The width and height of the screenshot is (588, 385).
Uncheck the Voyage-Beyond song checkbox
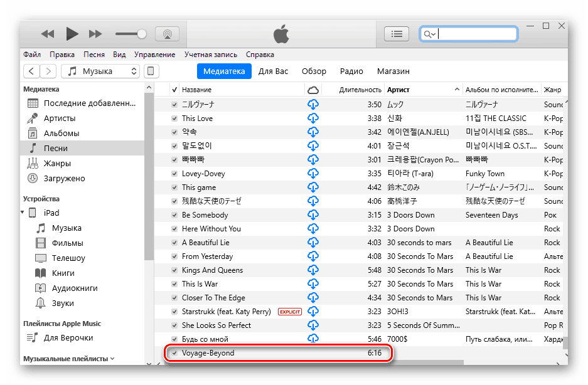[174, 353]
